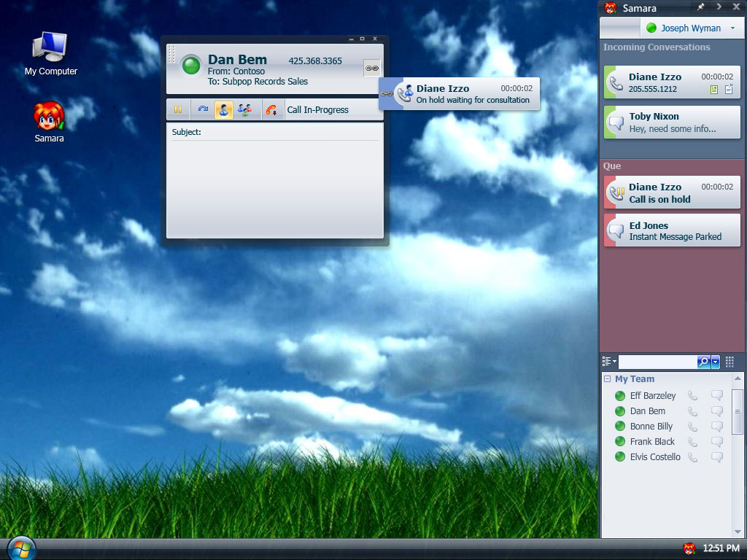Message Frank Black with the chat icon
Viewport: 747px width, 560px height.
(x=717, y=441)
